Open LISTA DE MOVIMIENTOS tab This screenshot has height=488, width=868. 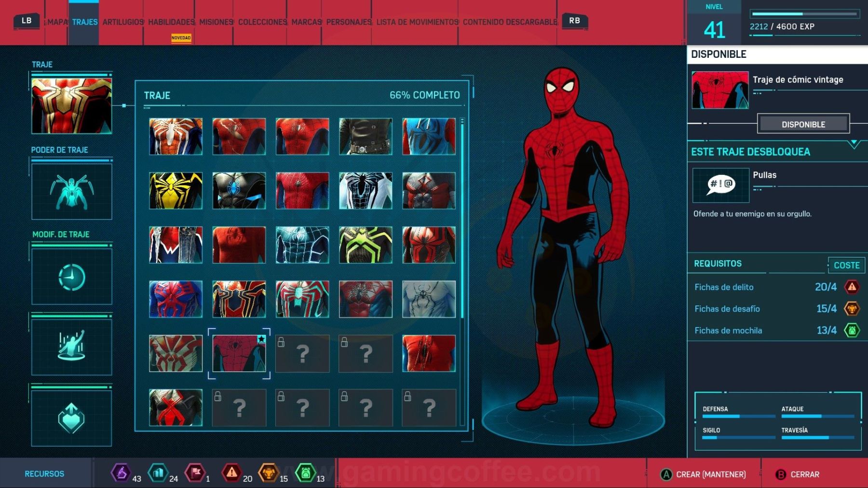(417, 22)
